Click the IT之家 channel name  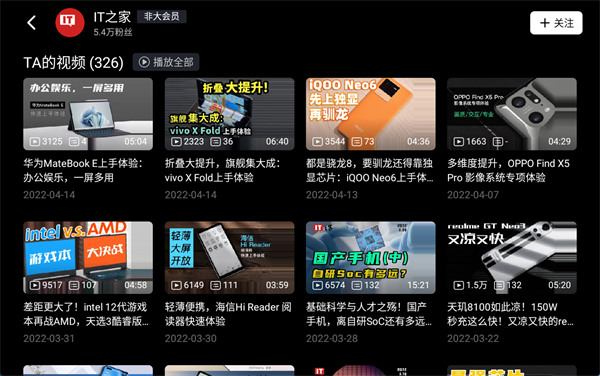[x=112, y=17]
